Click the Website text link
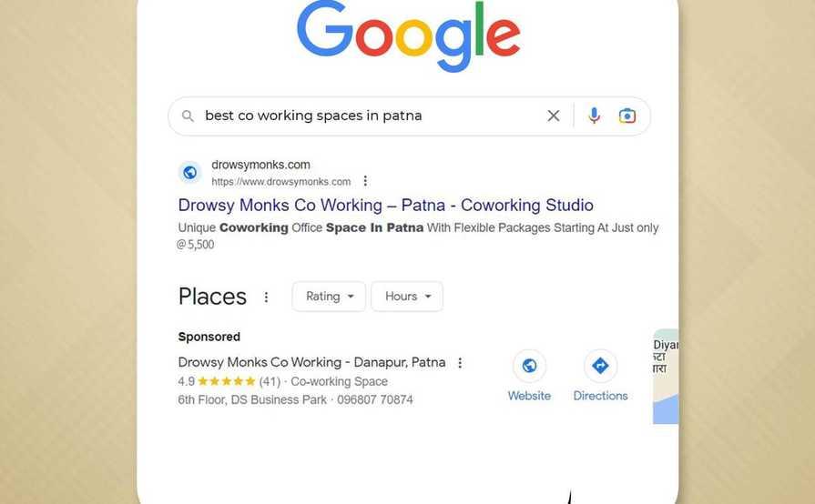The width and height of the screenshot is (815, 504). pos(529,396)
